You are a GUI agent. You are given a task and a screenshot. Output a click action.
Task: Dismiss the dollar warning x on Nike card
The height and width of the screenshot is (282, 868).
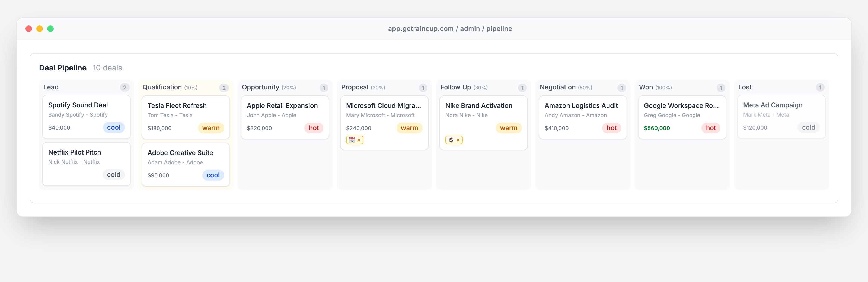(458, 140)
